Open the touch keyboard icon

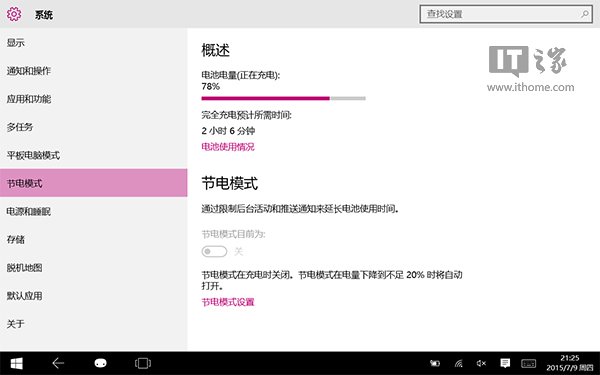coord(528,364)
